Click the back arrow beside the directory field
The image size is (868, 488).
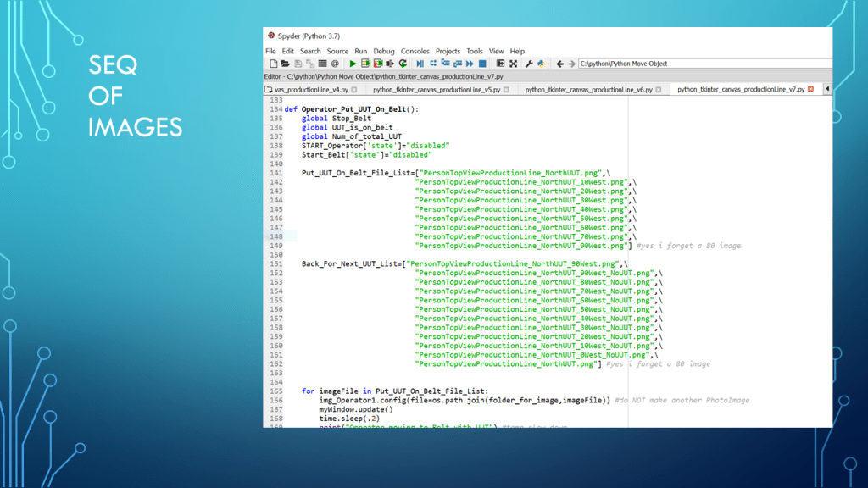pyautogui.click(x=559, y=64)
